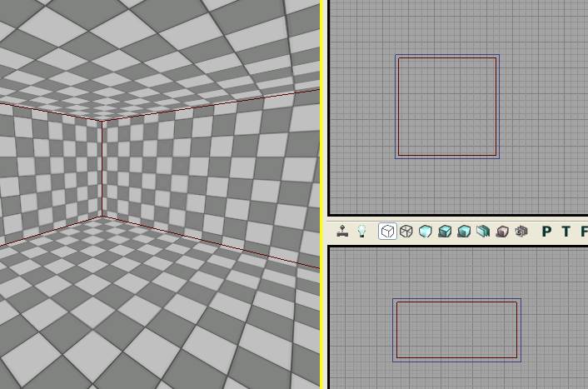The height and width of the screenshot is (389, 588).
Task: Click the dark cube icon marked S
Action: [521, 231]
